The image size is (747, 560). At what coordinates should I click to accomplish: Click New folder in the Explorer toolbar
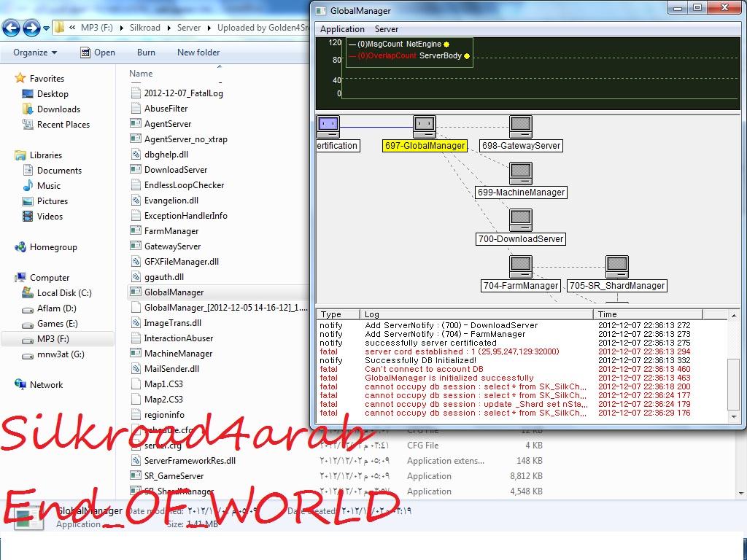[x=198, y=52]
